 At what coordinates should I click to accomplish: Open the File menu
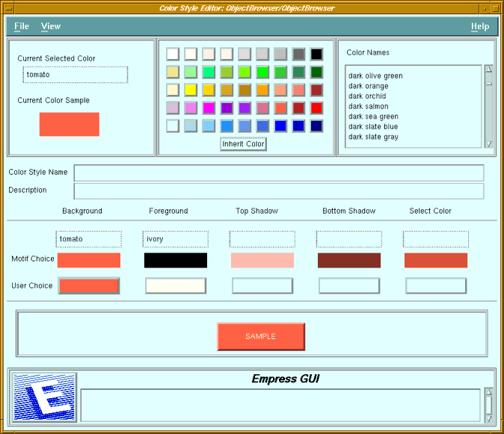point(22,26)
